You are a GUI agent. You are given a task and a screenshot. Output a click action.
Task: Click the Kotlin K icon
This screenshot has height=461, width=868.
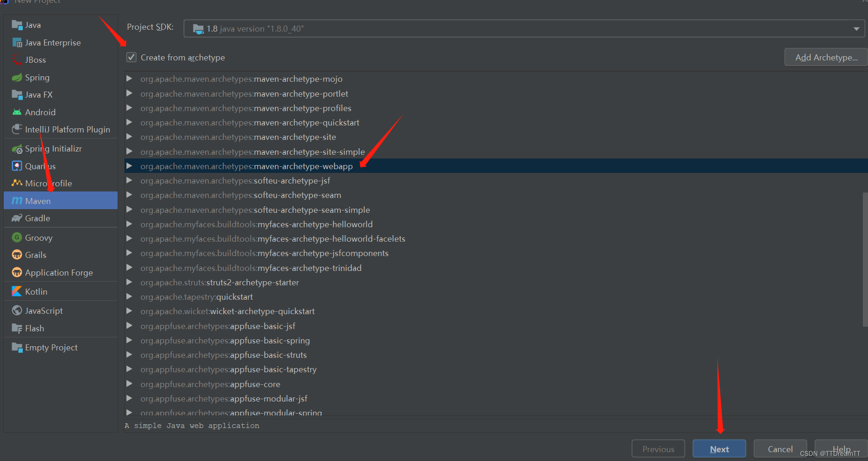17,291
